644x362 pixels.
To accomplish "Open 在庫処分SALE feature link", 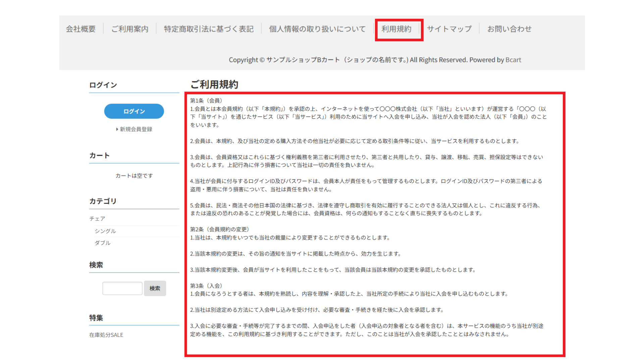I will pyautogui.click(x=106, y=335).
